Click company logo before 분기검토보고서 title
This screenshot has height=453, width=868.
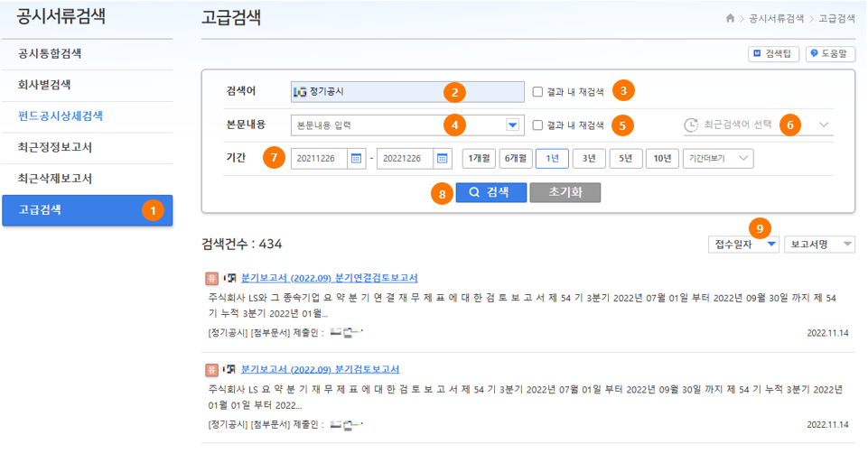click(x=229, y=369)
